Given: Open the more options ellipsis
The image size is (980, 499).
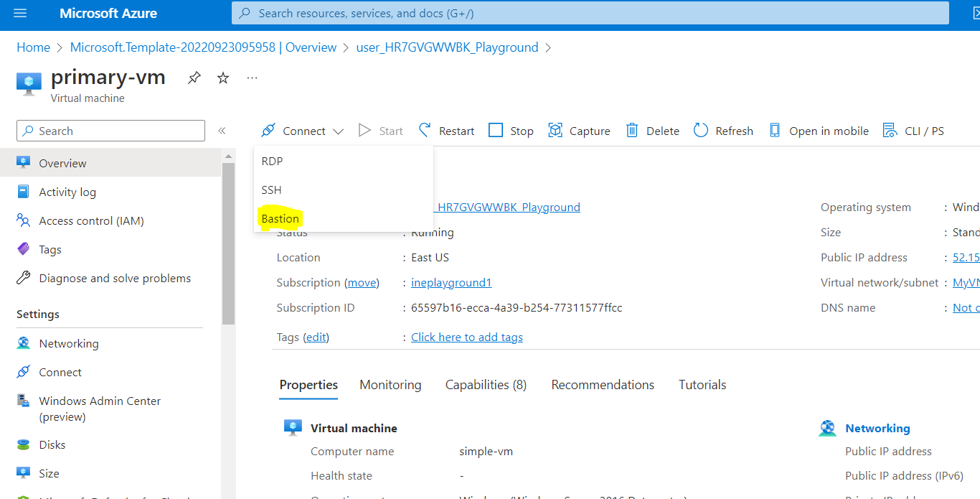Looking at the screenshot, I should click(x=252, y=78).
